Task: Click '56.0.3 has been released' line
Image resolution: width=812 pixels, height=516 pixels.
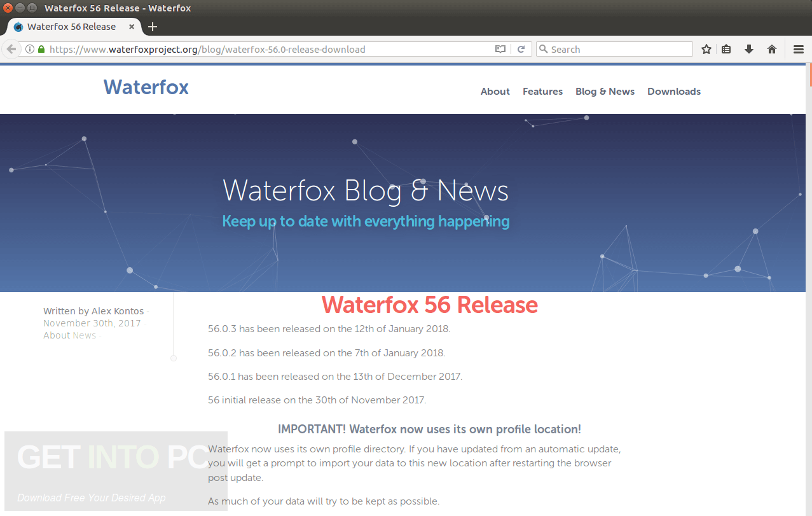Action: (329, 329)
